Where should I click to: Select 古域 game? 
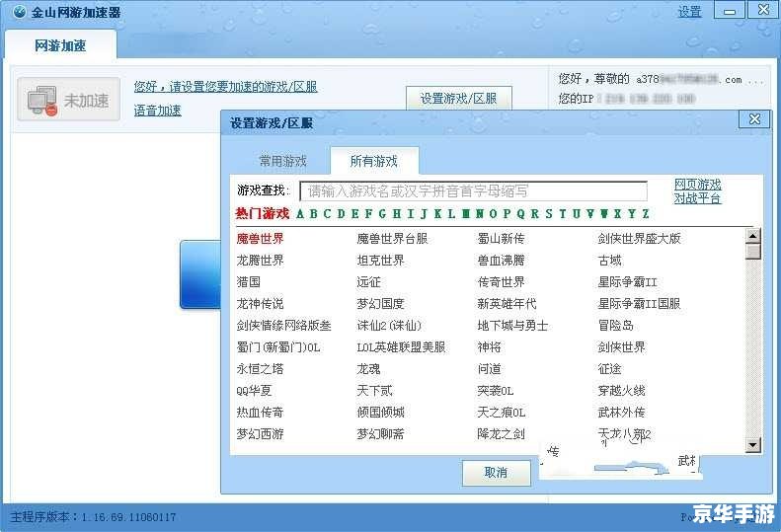609,260
